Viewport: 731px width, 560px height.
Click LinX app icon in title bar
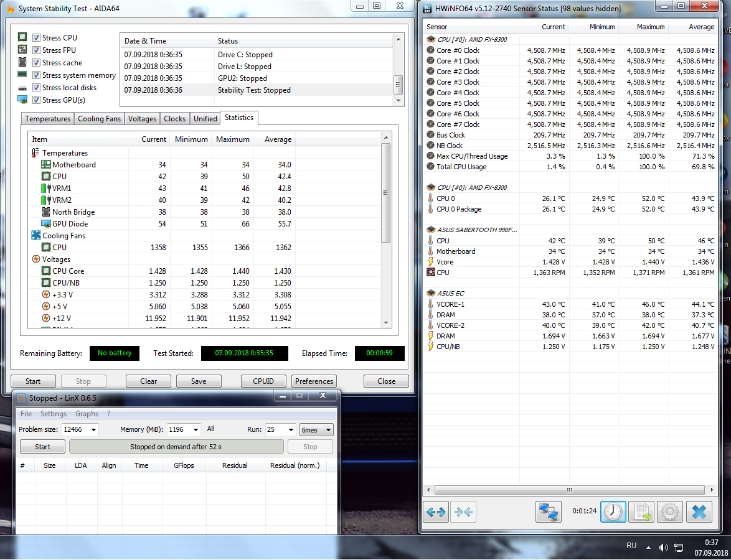21,398
